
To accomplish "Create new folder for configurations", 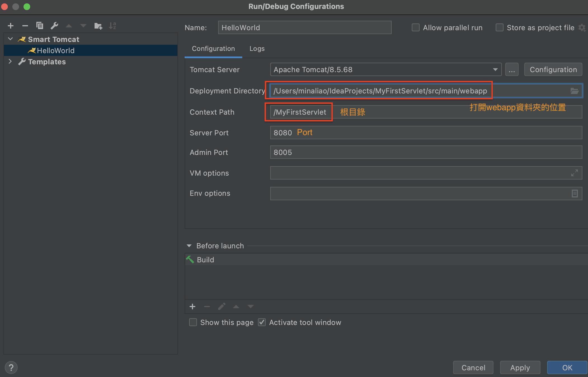I will coord(98,26).
